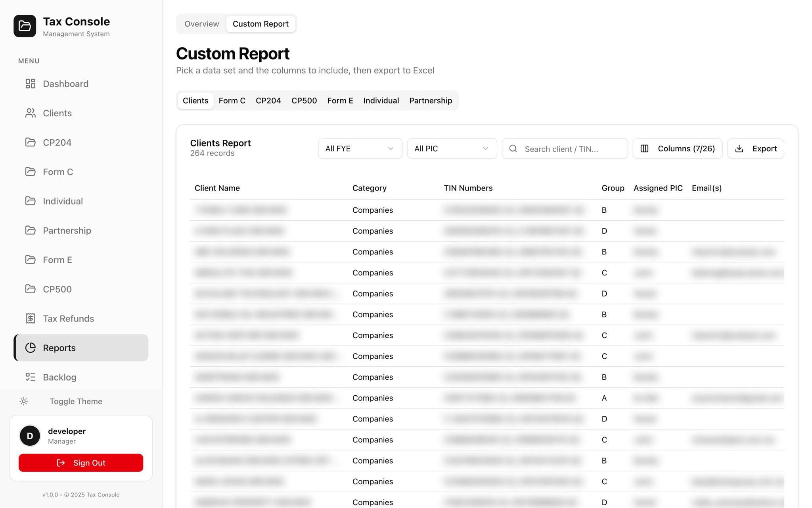Click the columns layout icon

tap(645, 149)
